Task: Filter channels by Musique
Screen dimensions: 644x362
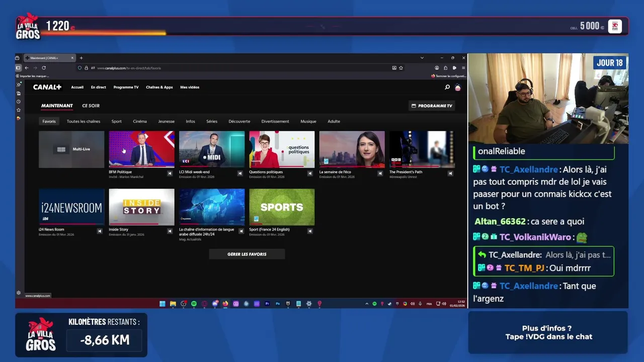Action: pos(308,121)
